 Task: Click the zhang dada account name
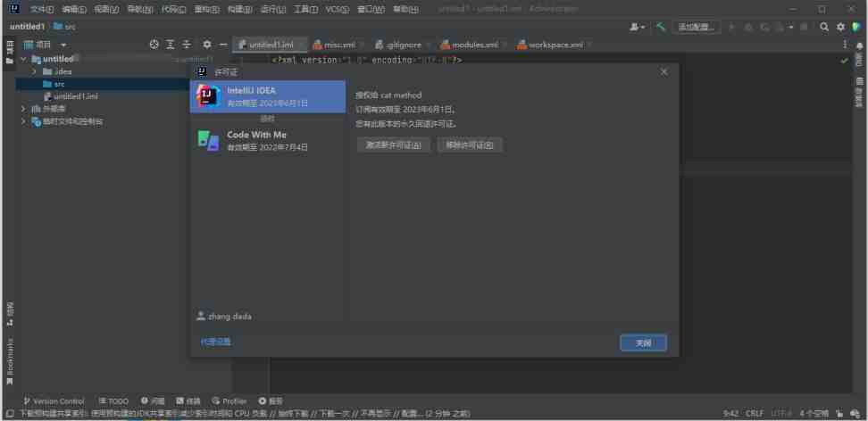pyautogui.click(x=230, y=317)
